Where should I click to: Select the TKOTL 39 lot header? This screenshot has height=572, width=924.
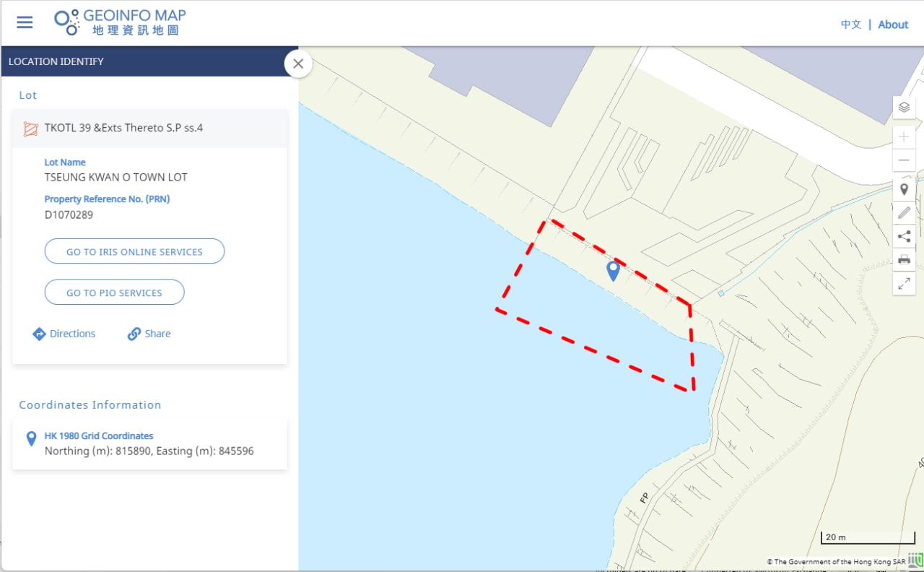tap(149, 128)
